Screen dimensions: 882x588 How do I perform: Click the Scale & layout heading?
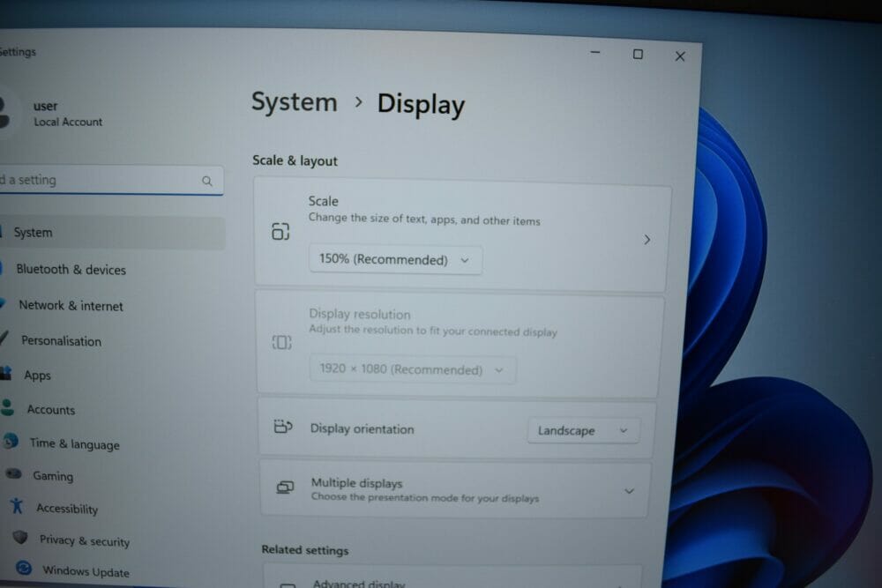coord(295,160)
